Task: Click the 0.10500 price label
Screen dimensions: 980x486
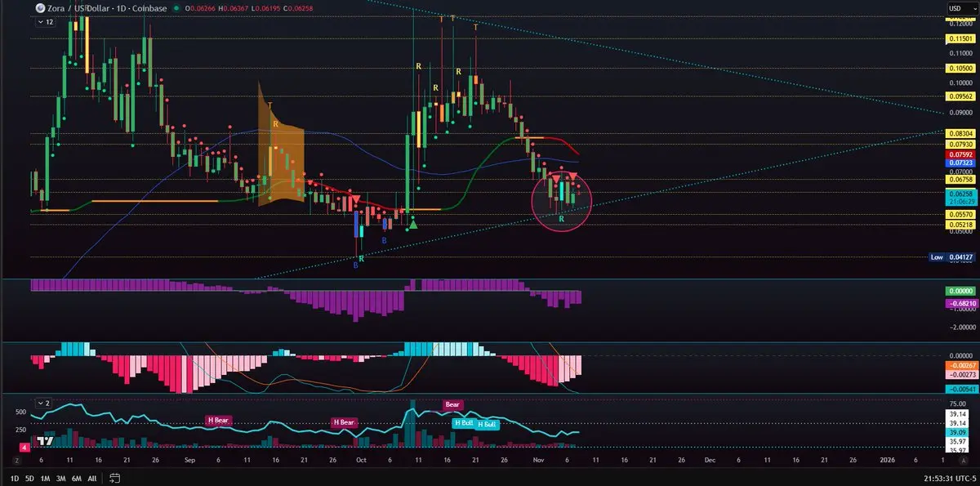Action: click(x=960, y=69)
